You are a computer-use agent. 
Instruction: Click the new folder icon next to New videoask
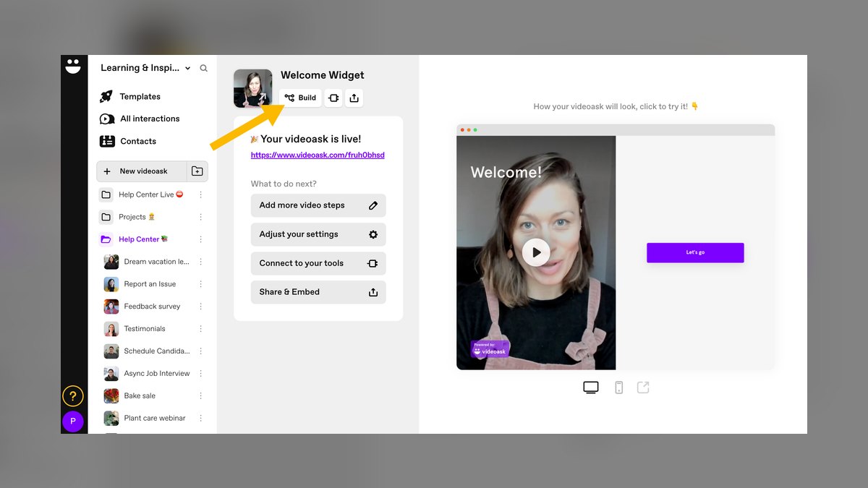tap(197, 171)
